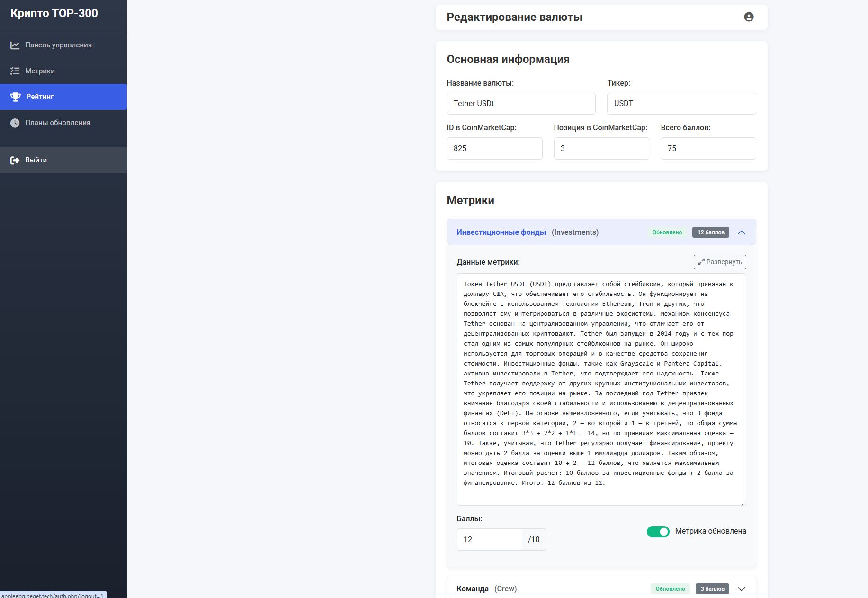Click the 12 баллов badge

click(x=710, y=232)
